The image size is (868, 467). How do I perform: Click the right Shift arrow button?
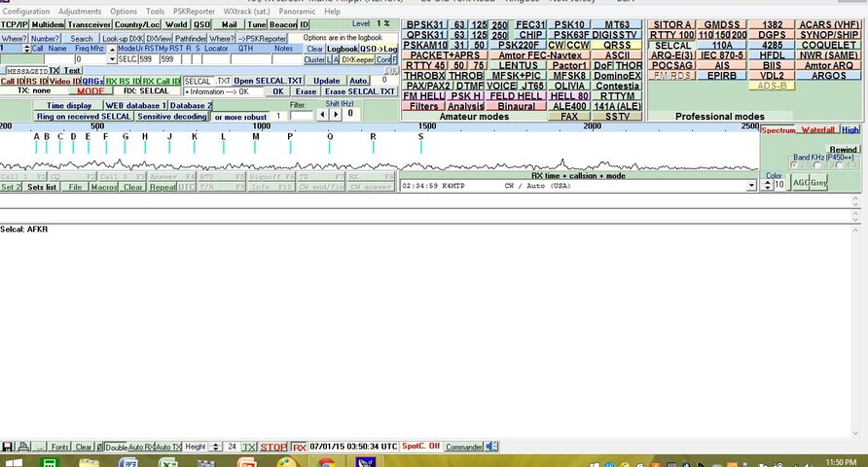pos(336,115)
